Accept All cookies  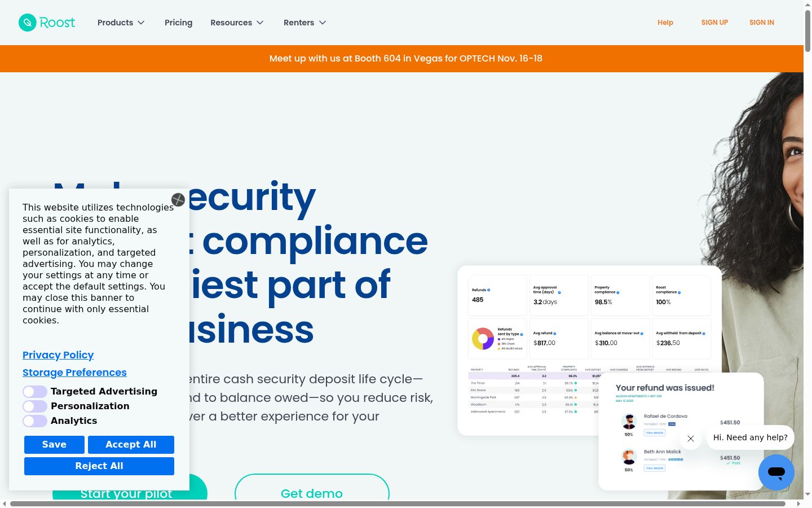pyautogui.click(x=131, y=445)
